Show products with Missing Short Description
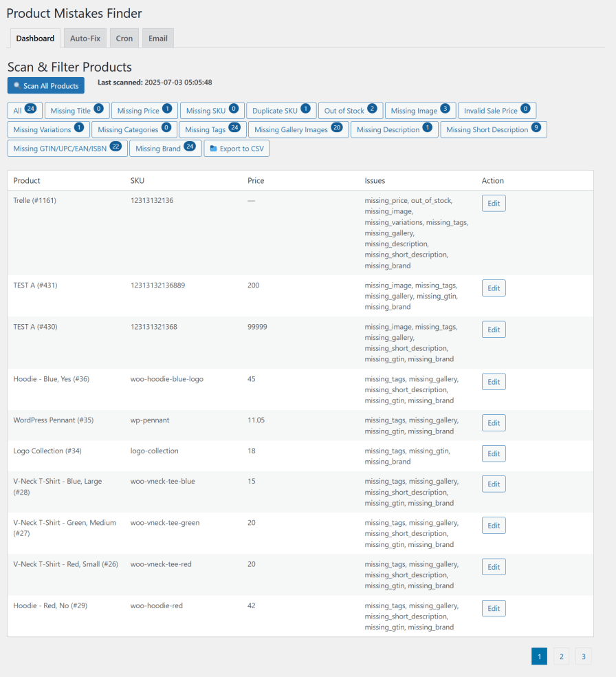 click(x=493, y=129)
